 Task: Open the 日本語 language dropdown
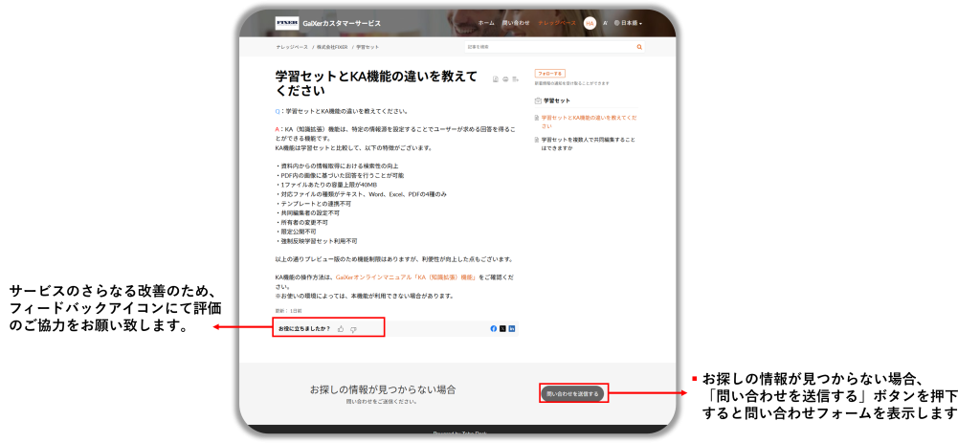(x=629, y=22)
